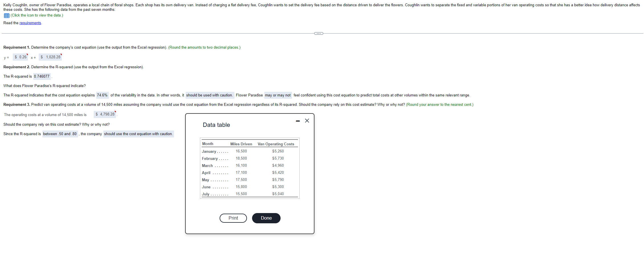Open the 74.6% dropdown
644x258 pixels.
click(x=102, y=95)
